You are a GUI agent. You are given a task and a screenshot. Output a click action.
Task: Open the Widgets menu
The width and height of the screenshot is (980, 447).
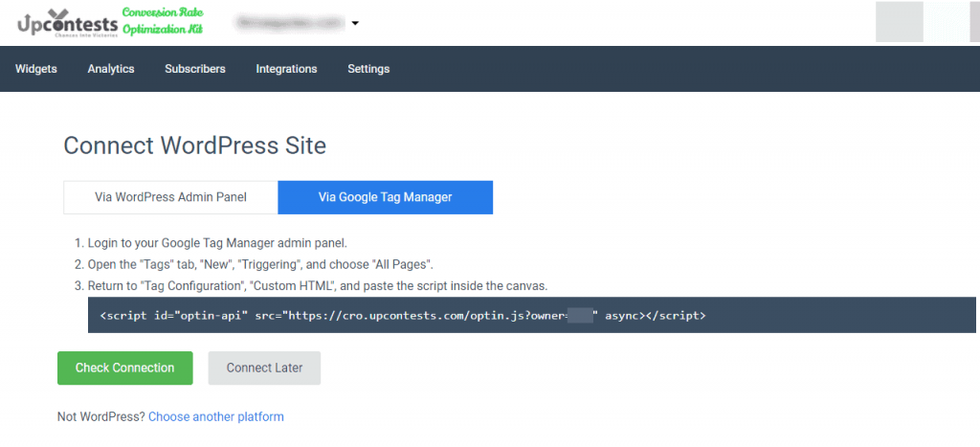36,69
